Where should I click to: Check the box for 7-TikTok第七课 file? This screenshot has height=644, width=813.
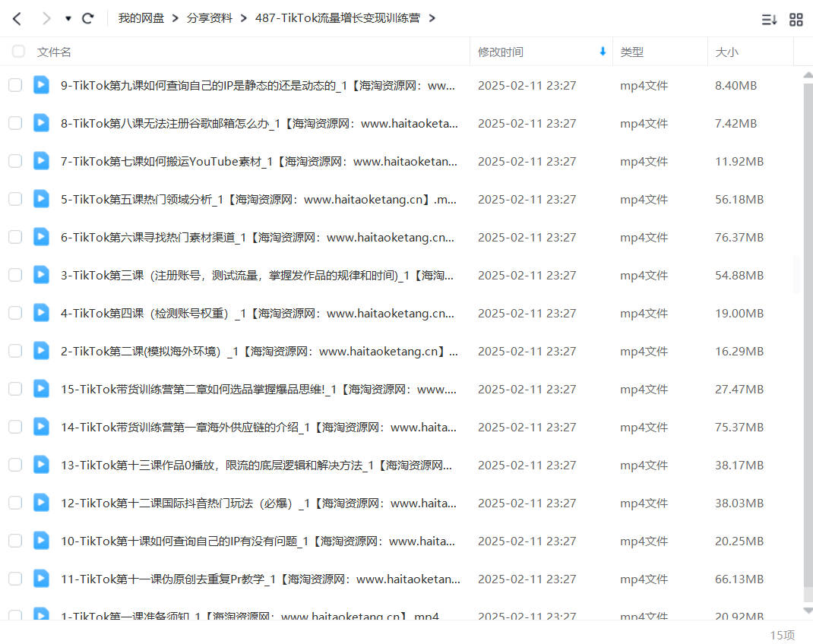click(x=15, y=161)
